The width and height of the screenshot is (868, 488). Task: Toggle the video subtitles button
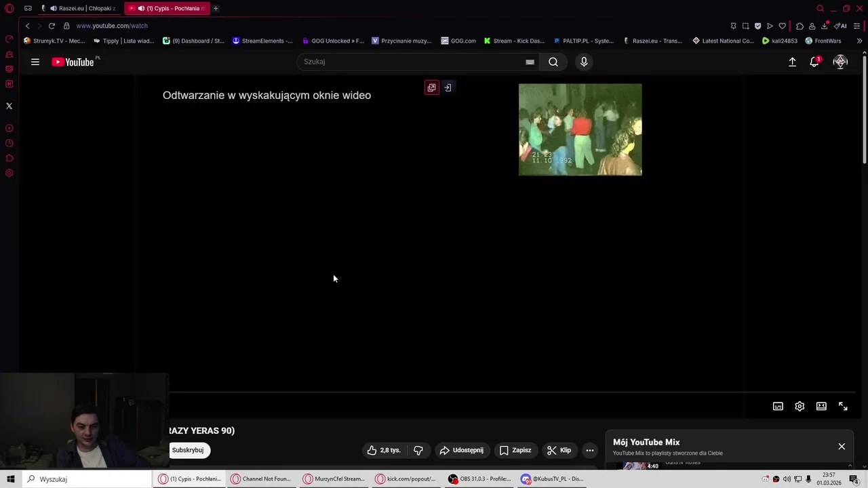[x=778, y=406]
